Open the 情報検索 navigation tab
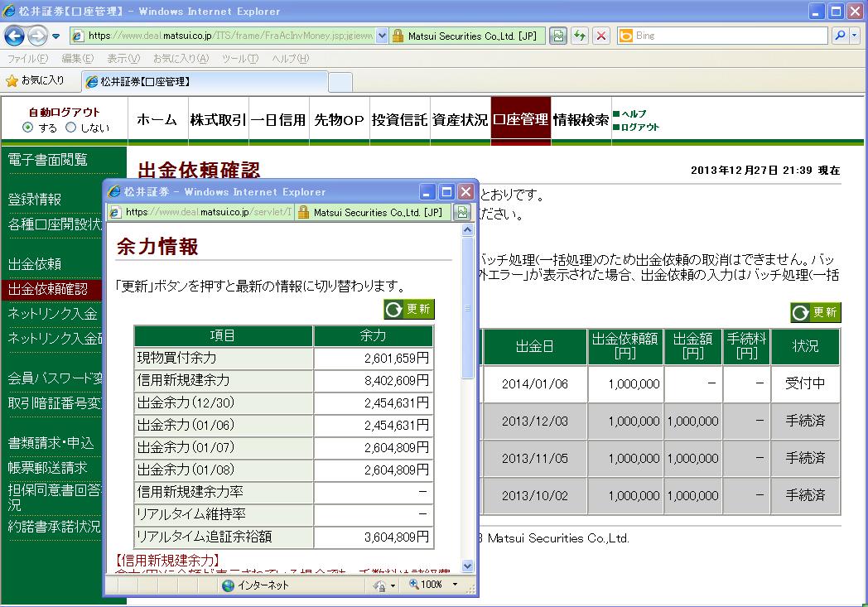This screenshot has height=607, width=868. point(581,120)
